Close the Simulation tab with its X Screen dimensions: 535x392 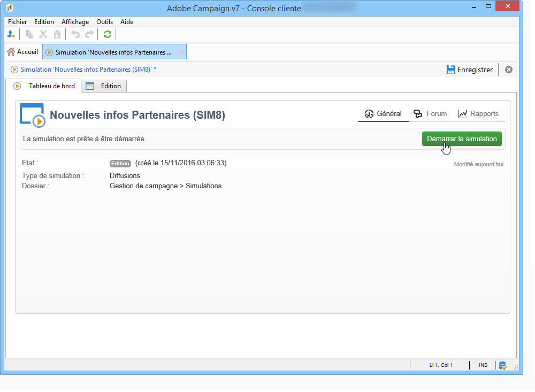(x=182, y=52)
